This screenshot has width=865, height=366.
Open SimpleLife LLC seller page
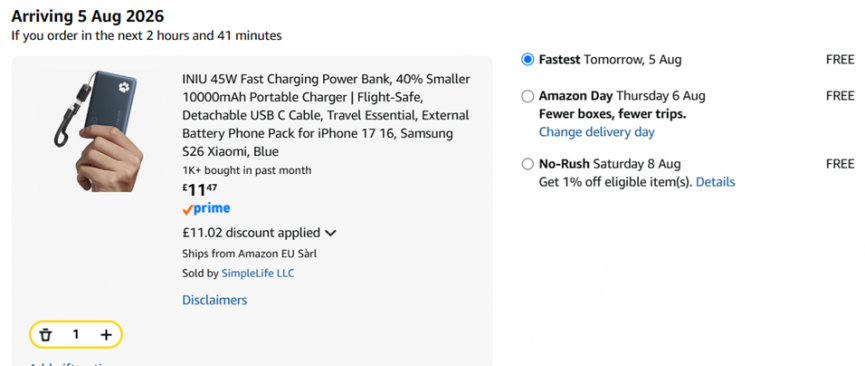pos(258,273)
